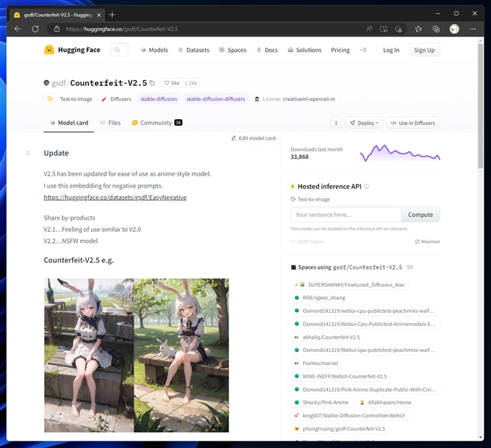Open WiNE-iNEFF/WebUI-Counterfeit-V2.5 space

340,376
